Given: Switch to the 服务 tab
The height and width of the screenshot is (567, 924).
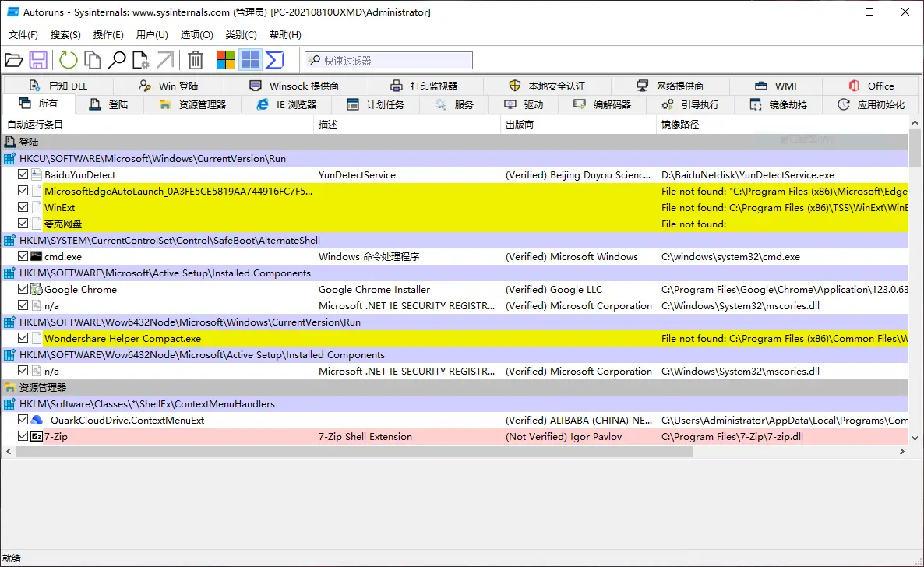Looking at the screenshot, I should [x=455, y=104].
